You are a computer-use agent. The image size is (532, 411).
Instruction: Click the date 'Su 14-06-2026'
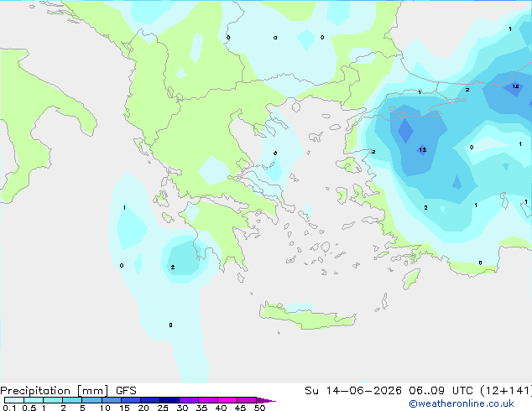coord(353,391)
